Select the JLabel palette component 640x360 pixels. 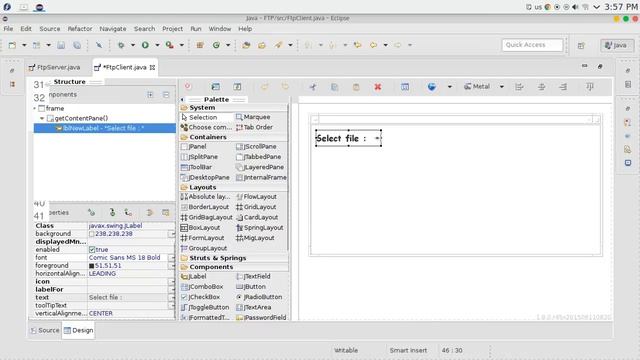(x=193, y=276)
